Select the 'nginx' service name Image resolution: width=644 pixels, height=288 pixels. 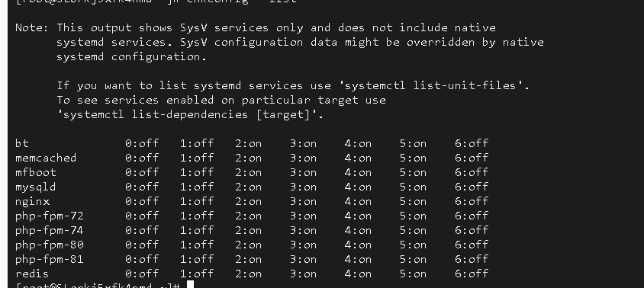(x=33, y=201)
